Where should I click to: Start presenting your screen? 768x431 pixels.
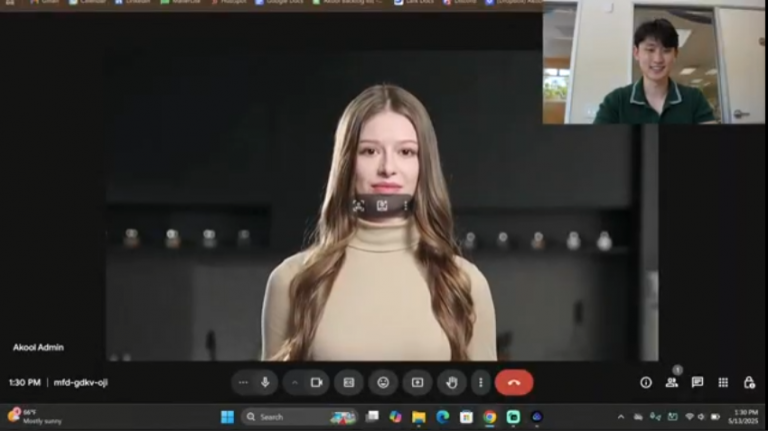[x=417, y=382]
